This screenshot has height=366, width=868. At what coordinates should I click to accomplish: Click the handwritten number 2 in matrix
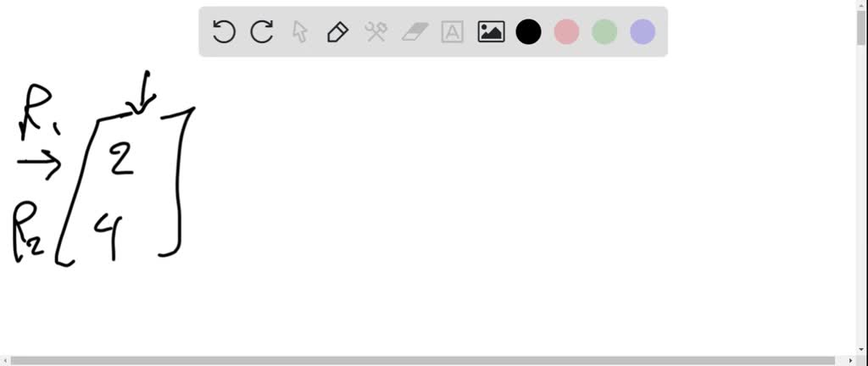click(x=121, y=158)
